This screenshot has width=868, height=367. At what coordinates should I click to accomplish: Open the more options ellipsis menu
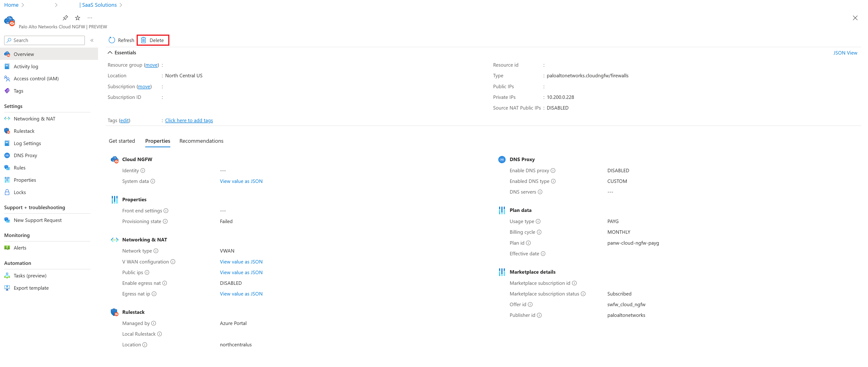click(90, 18)
